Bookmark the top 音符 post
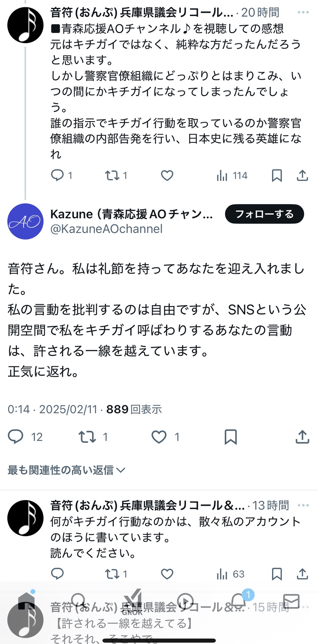The height and width of the screenshot is (644, 318). pyautogui.click(x=277, y=175)
